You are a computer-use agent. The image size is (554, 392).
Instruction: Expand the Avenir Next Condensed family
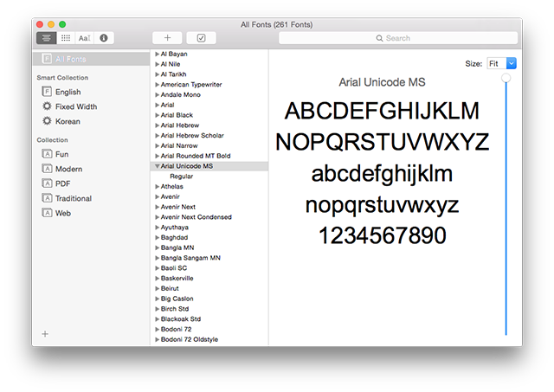157,217
